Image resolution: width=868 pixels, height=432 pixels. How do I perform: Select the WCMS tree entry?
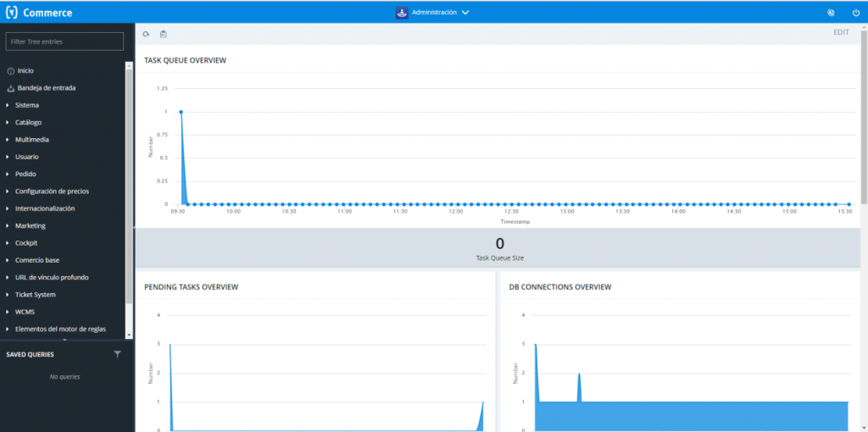pyautogui.click(x=25, y=312)
